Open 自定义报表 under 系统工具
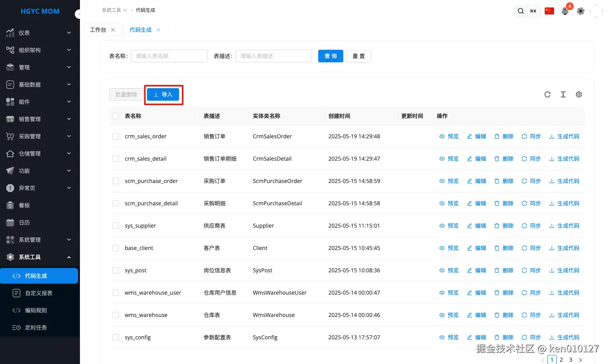The image size is (609, 364). pyautogui.click(x=39, y=293)
